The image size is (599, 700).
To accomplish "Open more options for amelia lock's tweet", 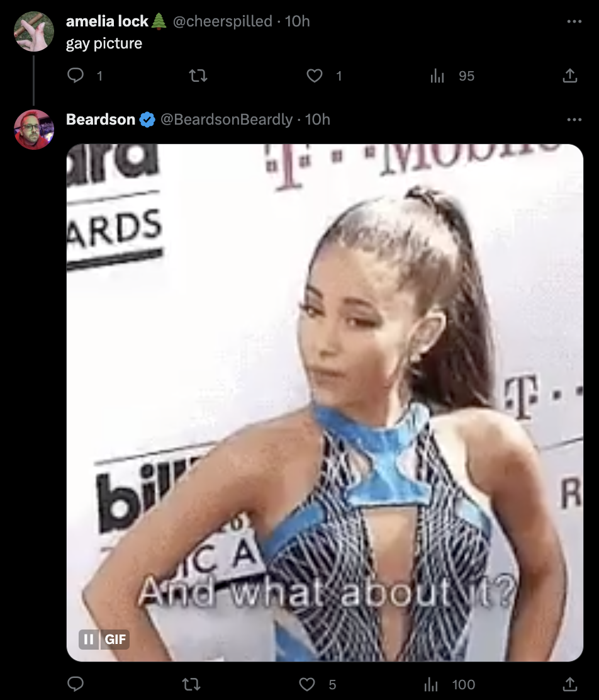I will 574,21.
